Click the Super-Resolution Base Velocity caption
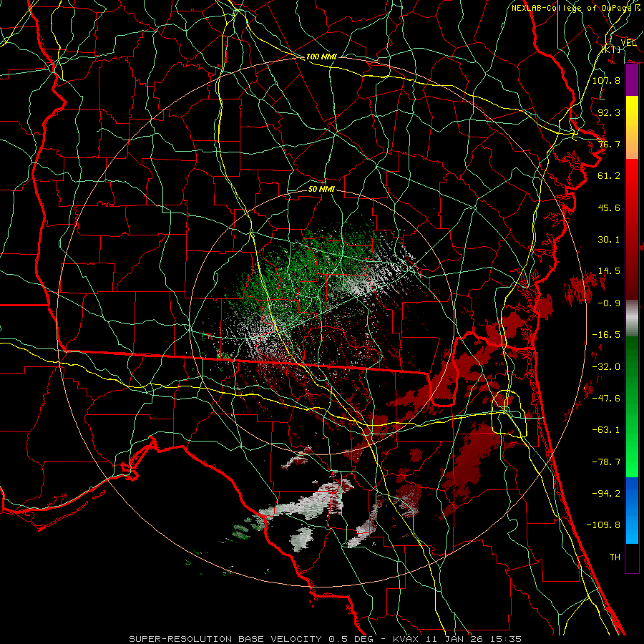644x644 pixels. tap(326, 639)
